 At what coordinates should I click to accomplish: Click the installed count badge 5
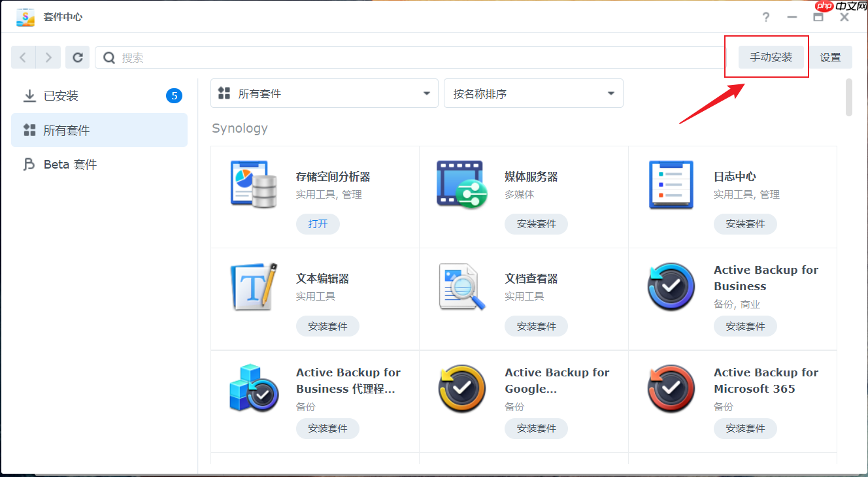(174, 96)
